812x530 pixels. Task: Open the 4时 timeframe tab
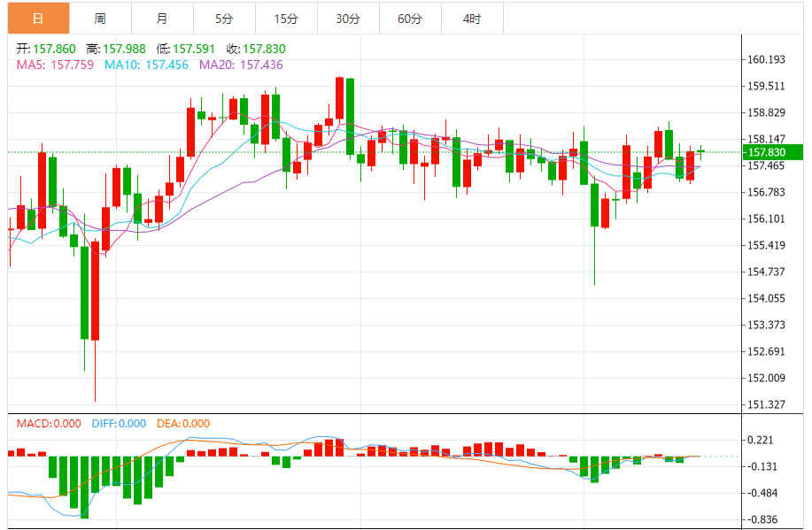click(472, 19)
